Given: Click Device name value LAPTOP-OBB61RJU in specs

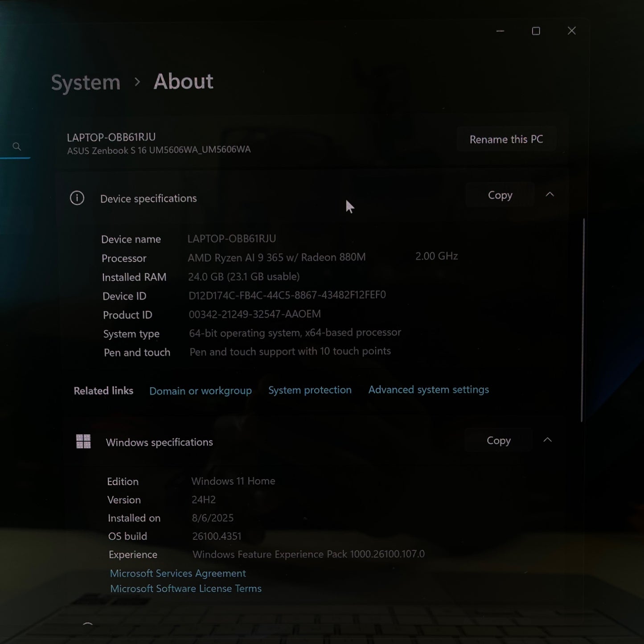Looking at the screenshot, I should click(x=232, y=239).
